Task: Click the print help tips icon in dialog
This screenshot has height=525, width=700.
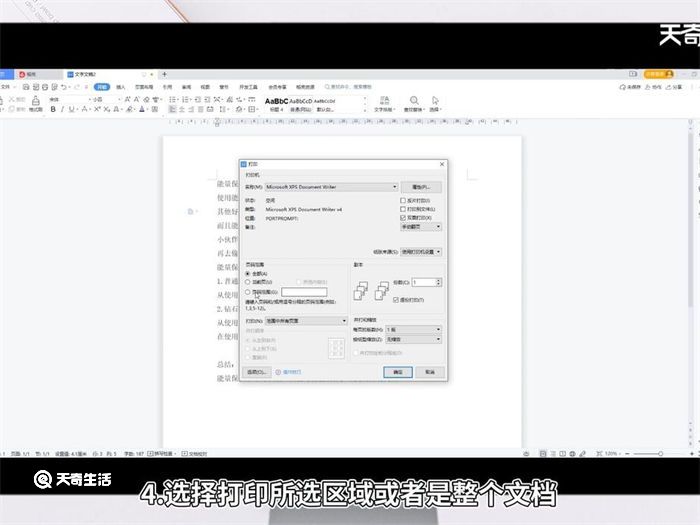Action: pyautogui.click(x=278, y=372)
